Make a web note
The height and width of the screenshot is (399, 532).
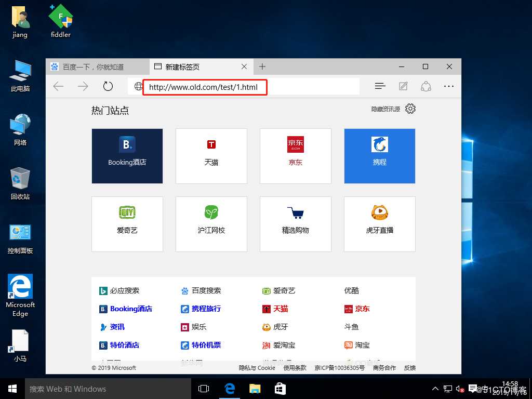403,87
